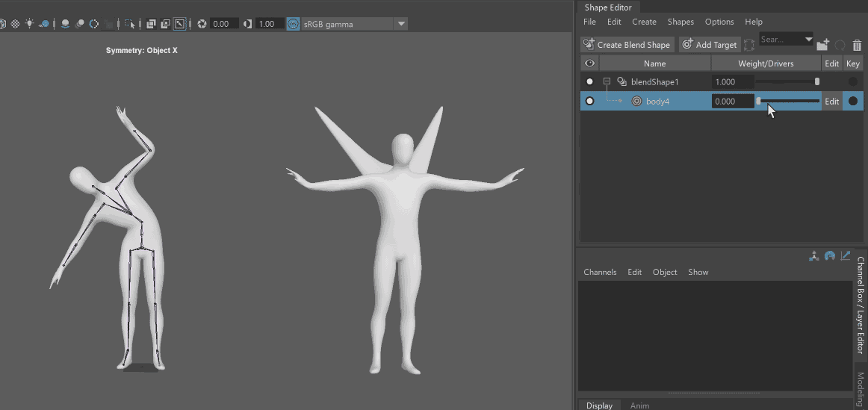Open the Shape Editor search filter dropdown

point(807,39)
